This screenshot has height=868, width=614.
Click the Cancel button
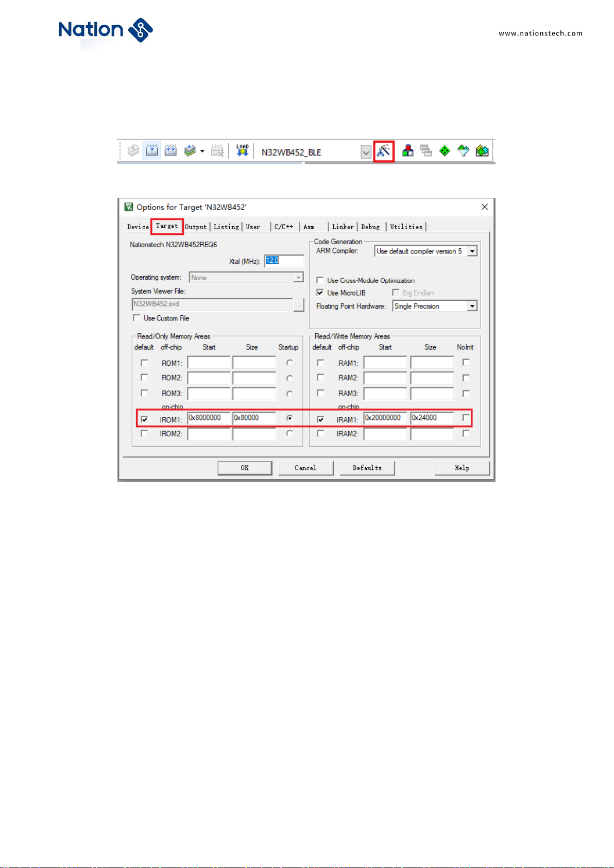click(306, 468)
